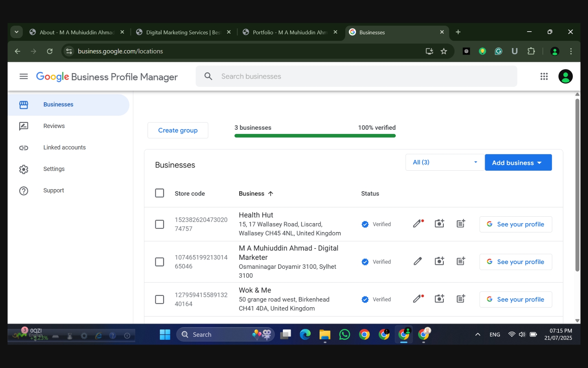Open the Google account avatar
Screen dimensions: 588x368
click(x=565, y=76)
